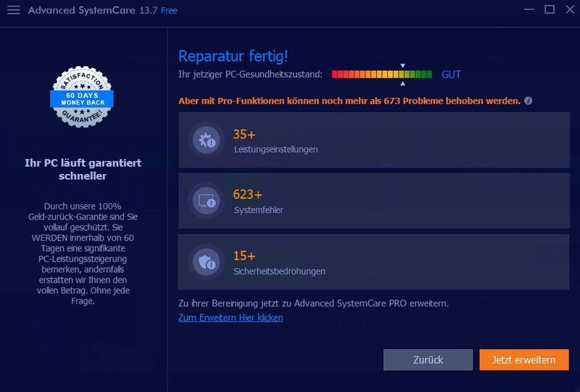Viewport: 580px width, 392px height.
Task: Click the Geld-zurück-Garantie description paragraph
Action: click(x=83, y=254)
